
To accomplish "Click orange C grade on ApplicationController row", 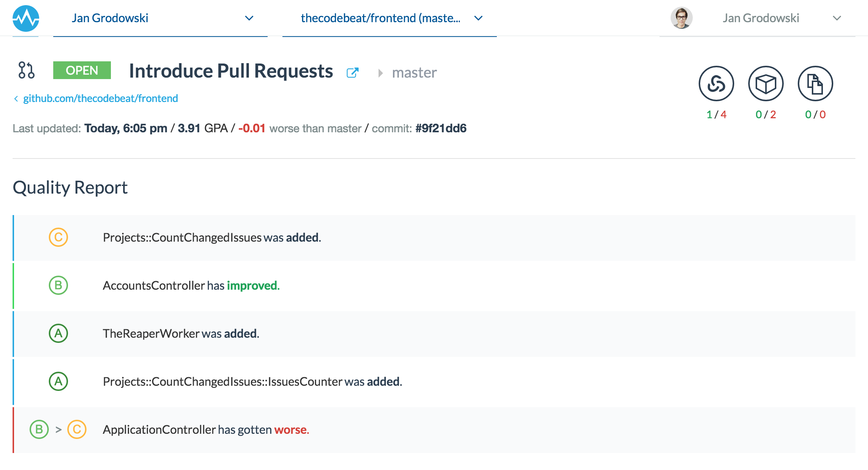I will pos(77,429).
